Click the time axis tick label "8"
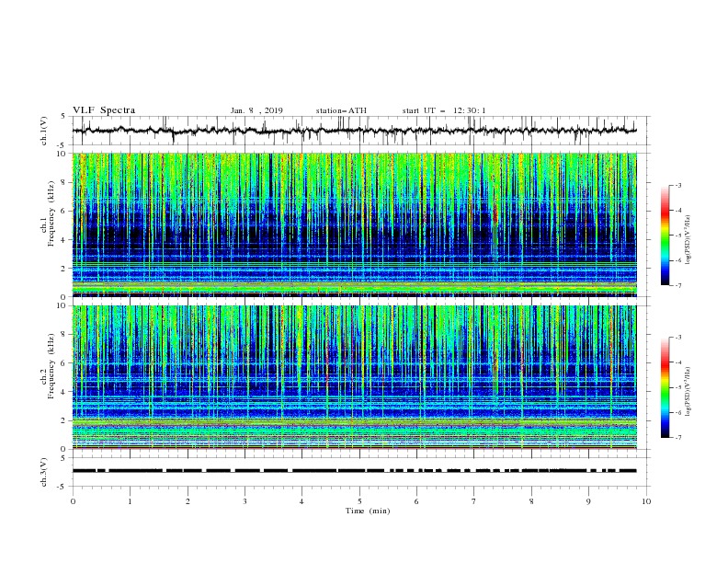The image size is (728, 563). coord(531,501)
